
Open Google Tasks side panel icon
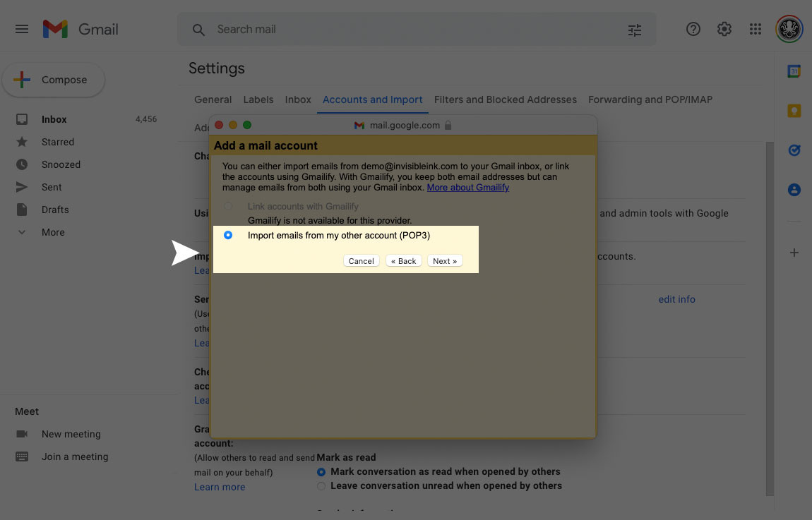pyautogui.click(x=794, y=150)
